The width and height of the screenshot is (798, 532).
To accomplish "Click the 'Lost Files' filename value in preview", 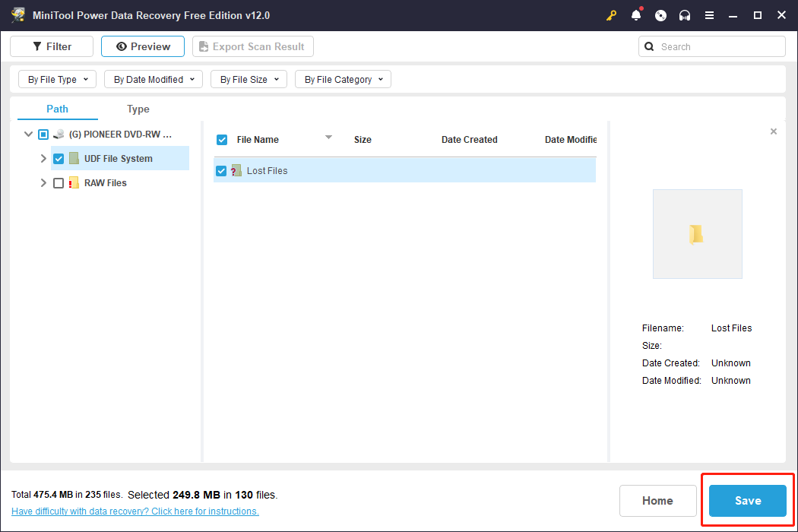I will 731,328.
